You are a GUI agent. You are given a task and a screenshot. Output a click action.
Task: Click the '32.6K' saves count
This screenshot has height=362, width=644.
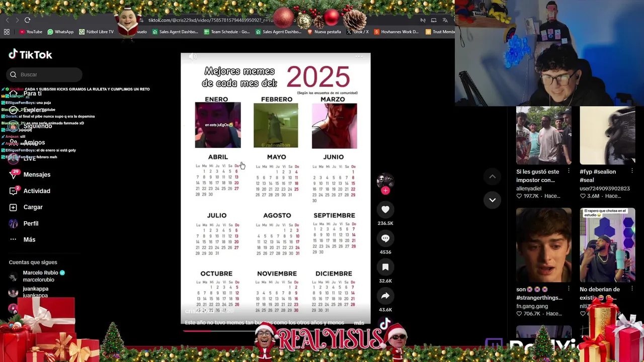point(385,281)
